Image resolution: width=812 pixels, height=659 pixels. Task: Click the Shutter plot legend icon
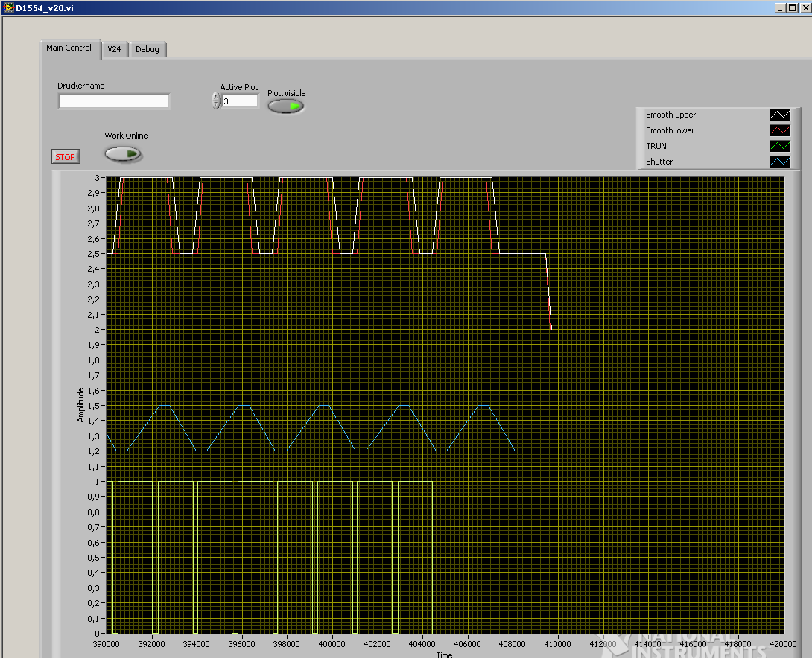click(x=779, y=162)
